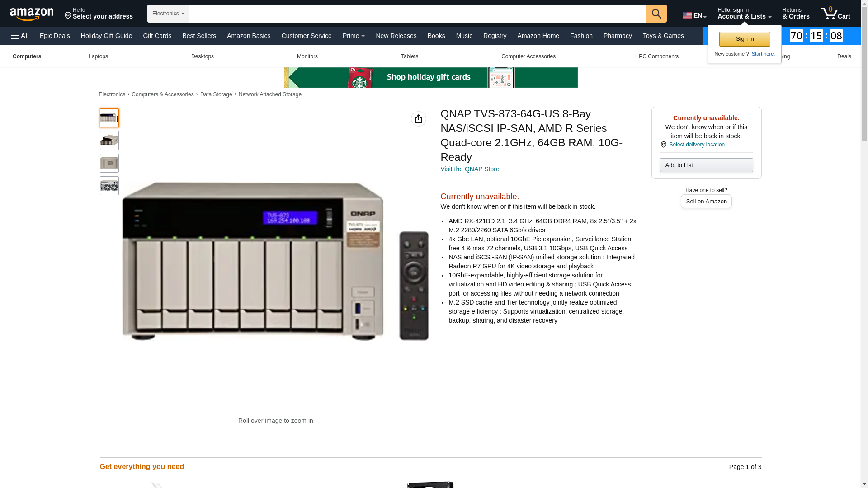Click the Amazon logo
Image resolution: width=868 pixels, height=488 pixels.
click(32, 14)
